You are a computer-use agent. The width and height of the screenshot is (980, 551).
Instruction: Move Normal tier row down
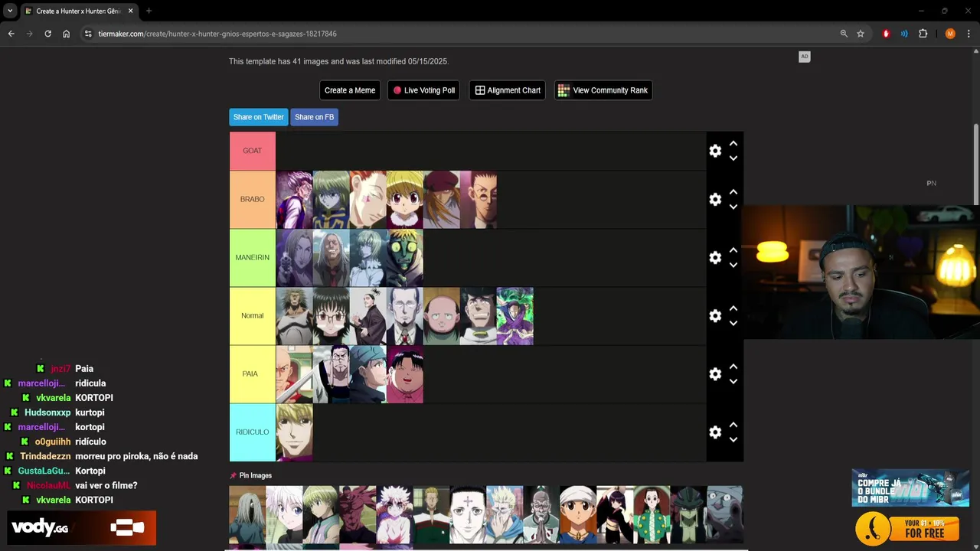(733, 323)
